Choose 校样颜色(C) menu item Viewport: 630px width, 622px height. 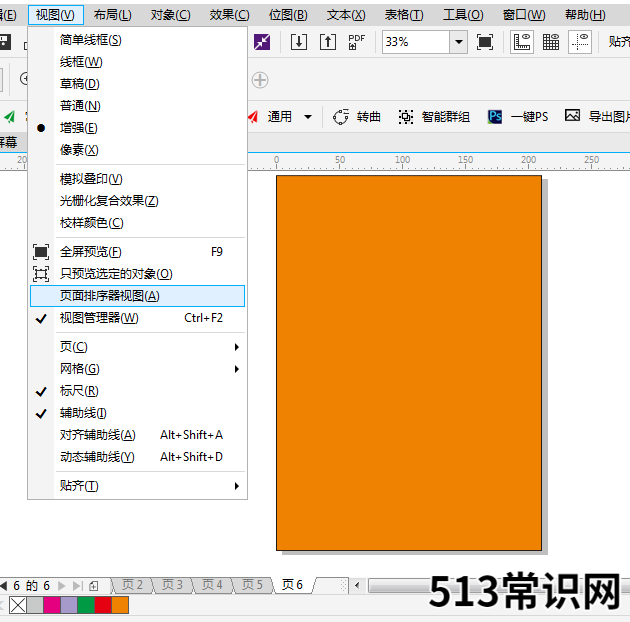click(x=137, y=223)
